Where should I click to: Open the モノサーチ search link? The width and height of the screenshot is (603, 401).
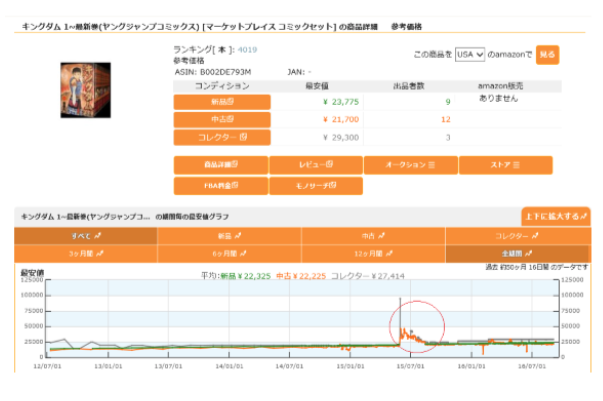pyautogui.click(x=315, y=185)
